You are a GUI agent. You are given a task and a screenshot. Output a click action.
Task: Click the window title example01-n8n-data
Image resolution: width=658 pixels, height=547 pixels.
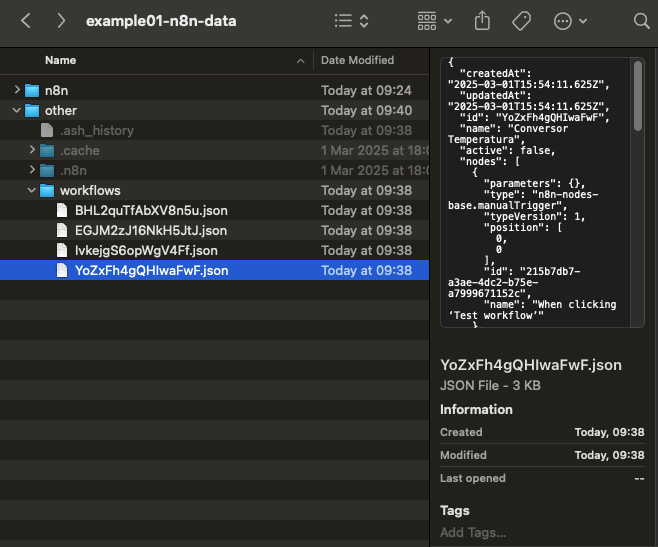(161, 21)
